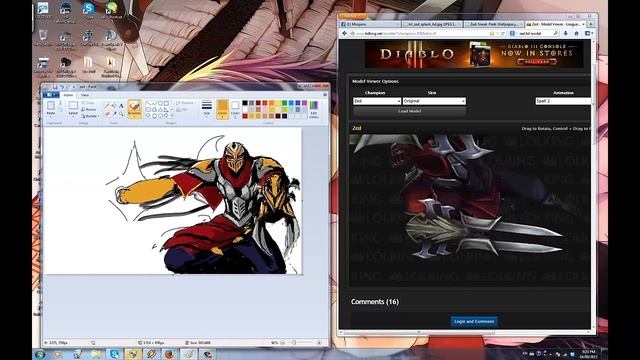
Task: Open the Skin dropdown showing Original
Action: [x=434, y=101]
